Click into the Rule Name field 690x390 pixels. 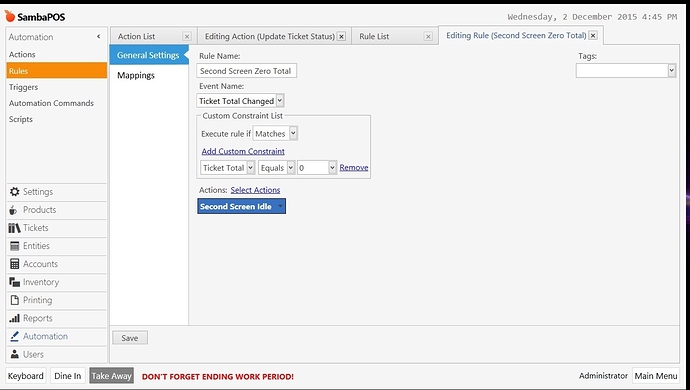[x=246, y=71]
